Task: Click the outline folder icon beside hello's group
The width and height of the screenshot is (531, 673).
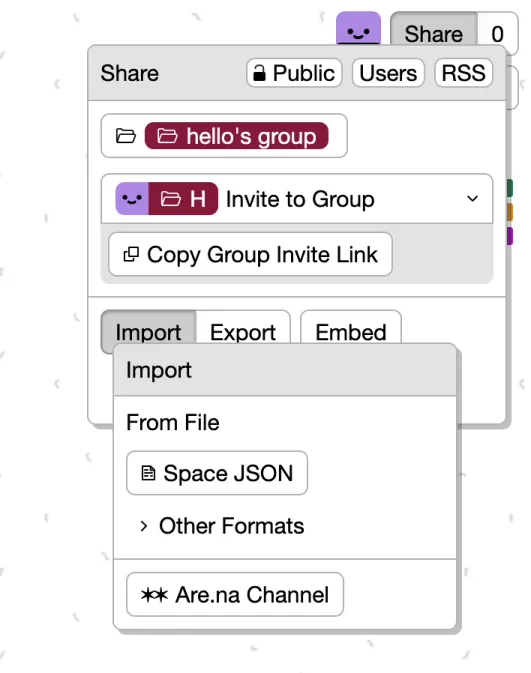Action: click(126, 136)
